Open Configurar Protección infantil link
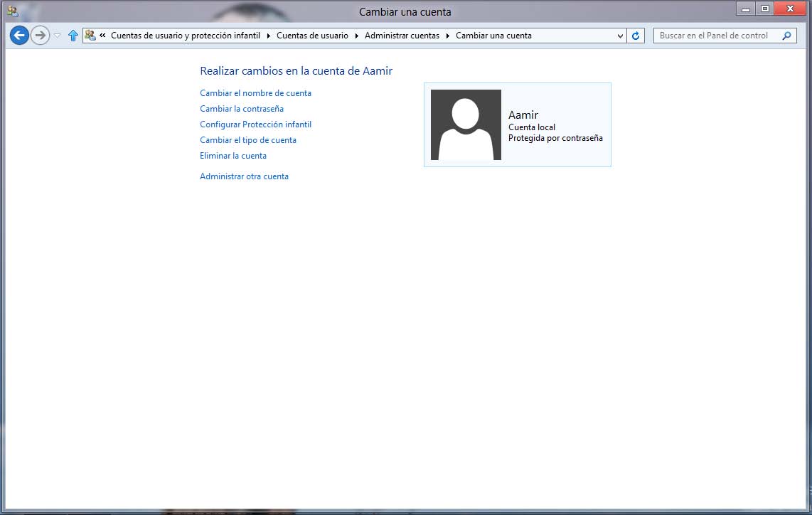Screen dimensions: 812x515 (x=255, y=124)
